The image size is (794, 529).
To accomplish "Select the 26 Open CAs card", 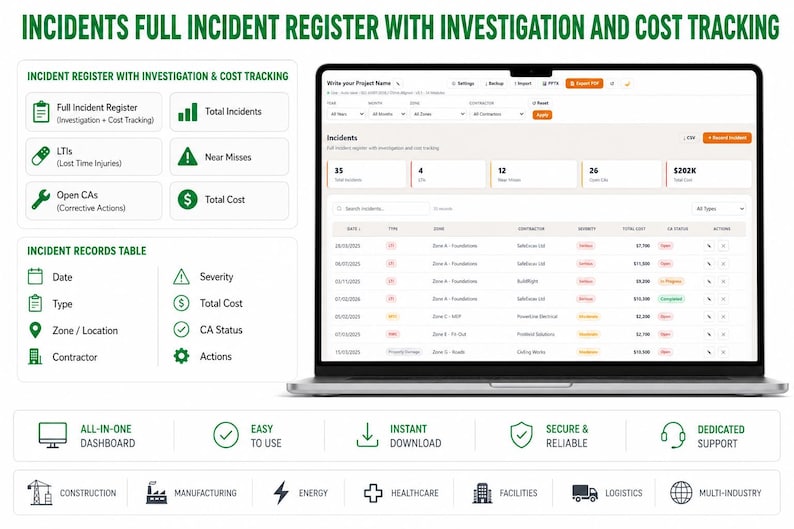I will [621, 174].
